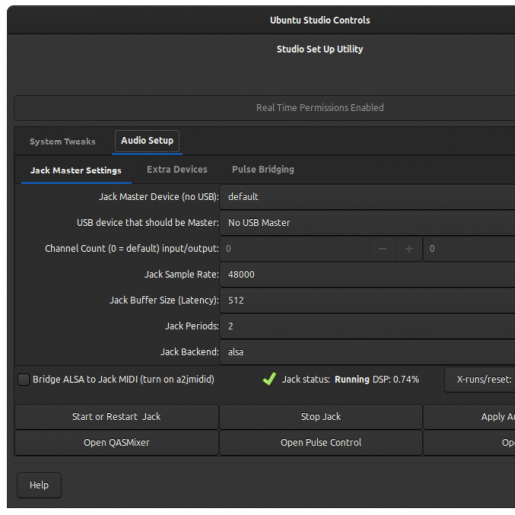This screenshot has width=515, height=515.
Task: Click the X-runs/reset button
Action: pyautogui.click(x=480, y=380)
